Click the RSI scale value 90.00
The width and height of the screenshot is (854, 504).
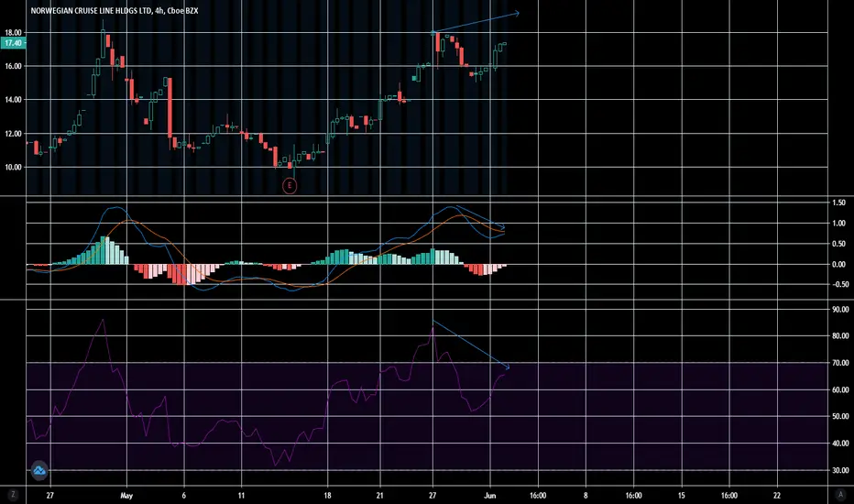coord(840,309)
